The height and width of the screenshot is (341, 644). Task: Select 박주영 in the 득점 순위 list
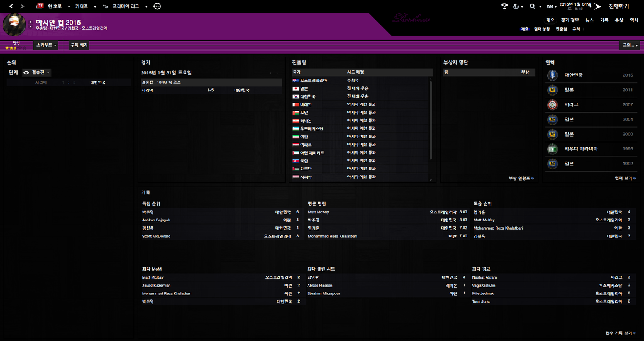click(148, 212)
